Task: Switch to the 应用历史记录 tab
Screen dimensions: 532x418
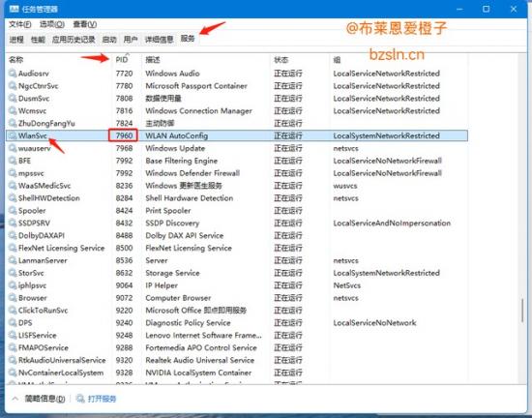Action: [x=74, y=40]
